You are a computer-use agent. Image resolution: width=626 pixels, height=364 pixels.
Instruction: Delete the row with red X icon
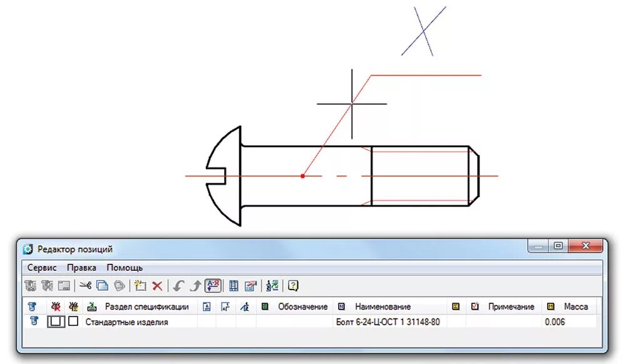(x=157, y=286)
